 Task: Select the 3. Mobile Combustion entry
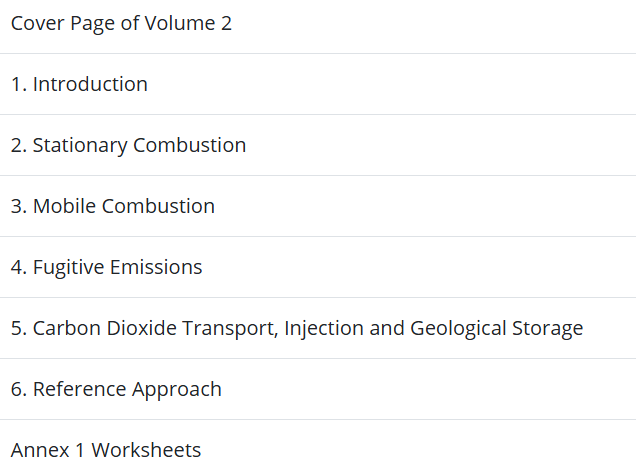click(113, 206)
